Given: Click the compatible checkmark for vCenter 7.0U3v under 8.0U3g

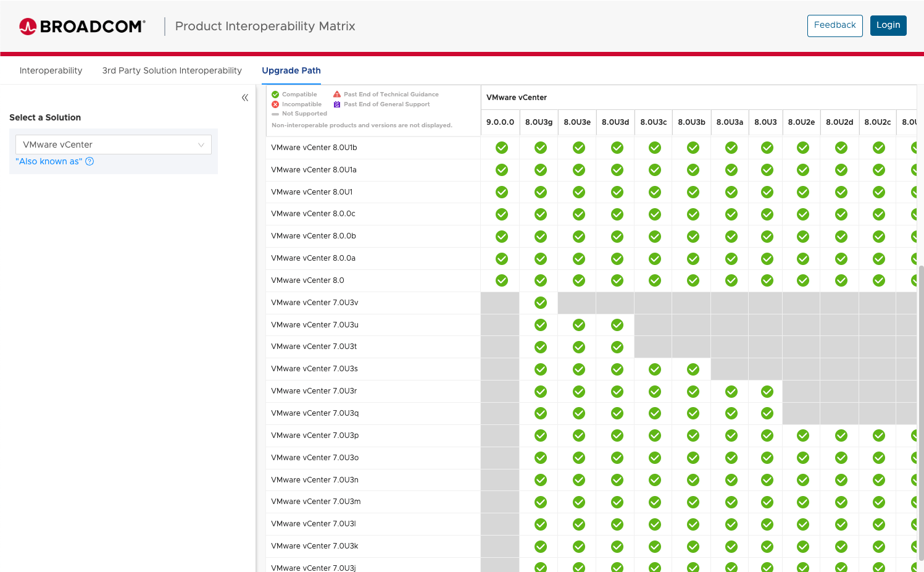Looking at the screenshot, I should point(540,303).
